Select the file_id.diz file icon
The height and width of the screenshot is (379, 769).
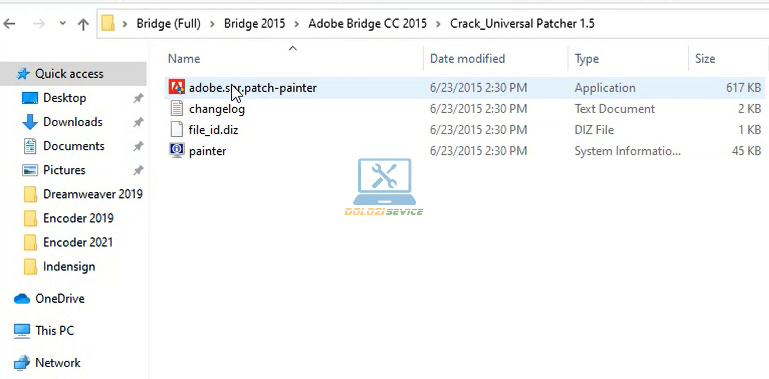coord(177,129)
